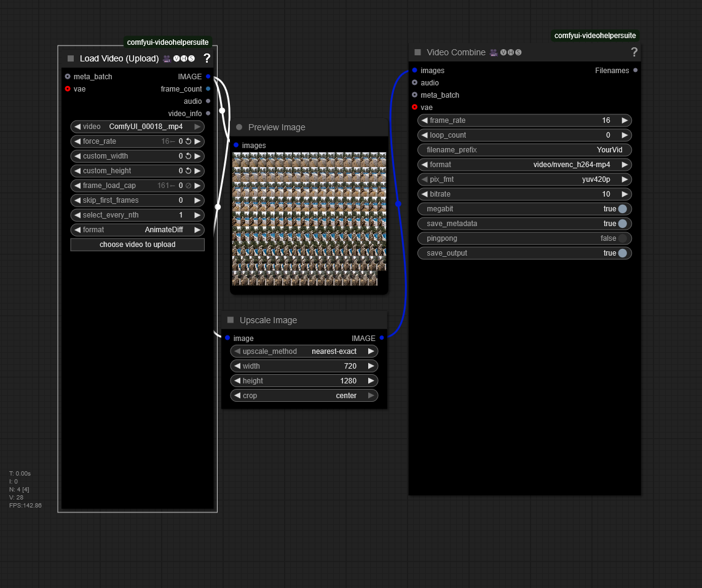702x588 pixels.
Task: Click the Preview Image frames thumbnail
Action: pyautogui.click(x=309, y=219)
